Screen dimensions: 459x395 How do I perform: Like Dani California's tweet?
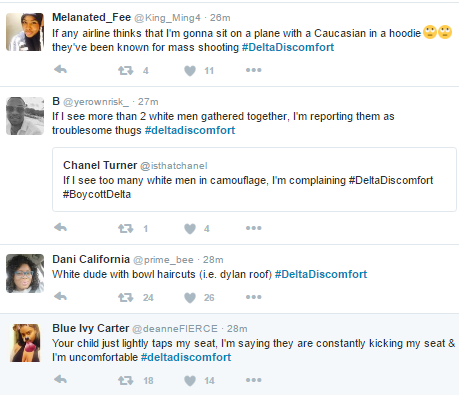[x=190, y=297]
